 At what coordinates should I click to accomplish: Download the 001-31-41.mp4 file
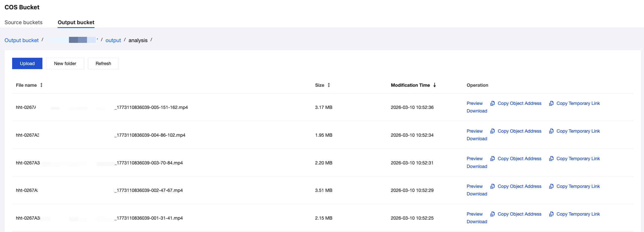(477, 222)
